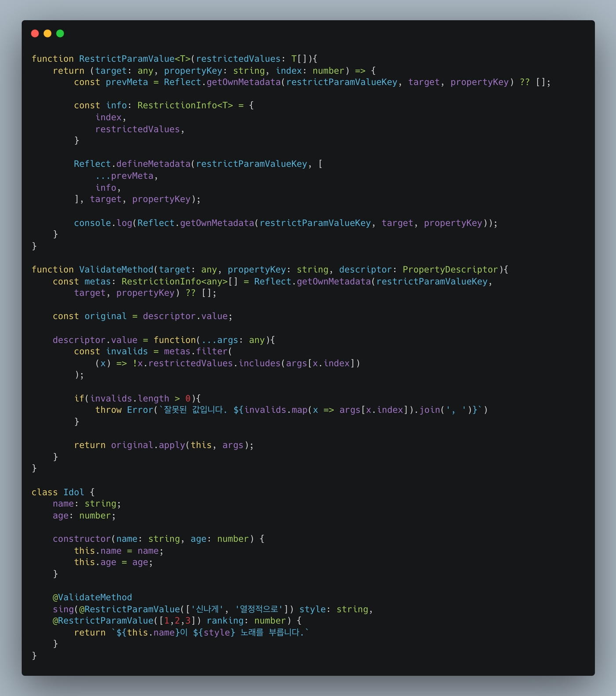This screenshot has height=696, width=616.
Task: Click the red close dot in the window header
Action: 35,33
